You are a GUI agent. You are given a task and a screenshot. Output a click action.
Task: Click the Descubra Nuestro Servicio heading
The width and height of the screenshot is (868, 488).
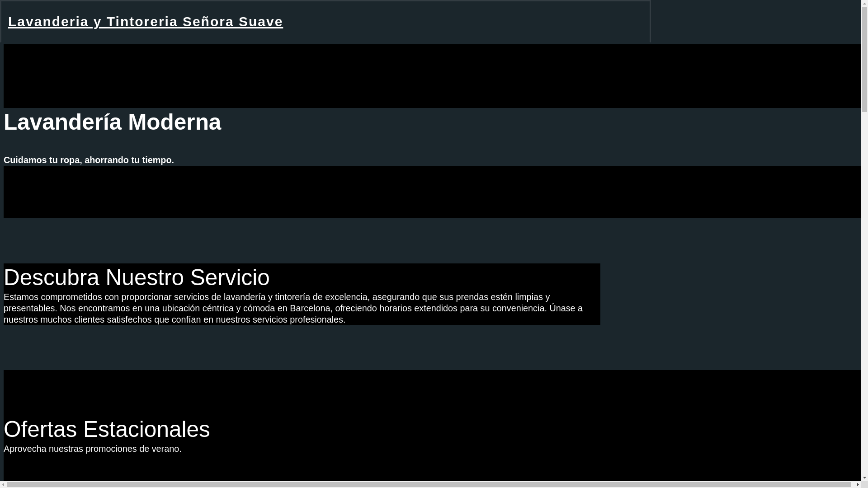tap(137, 277)
